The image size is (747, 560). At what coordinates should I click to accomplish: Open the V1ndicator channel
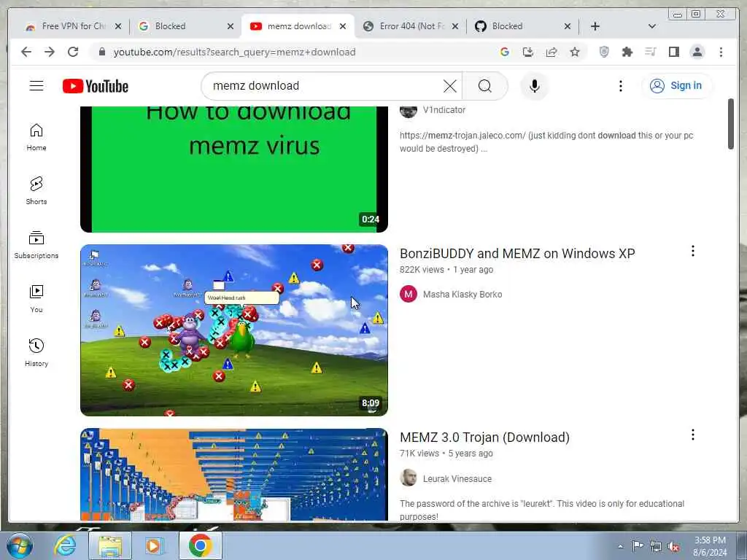[x=444, y=110]
